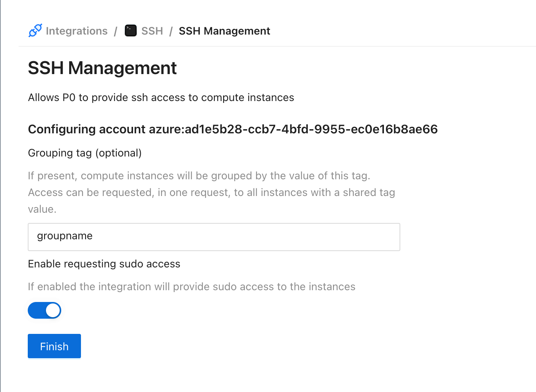536x392 pixels.
Task: Click the Enable requesting sudo access label
Action: (x=104, y=264)
